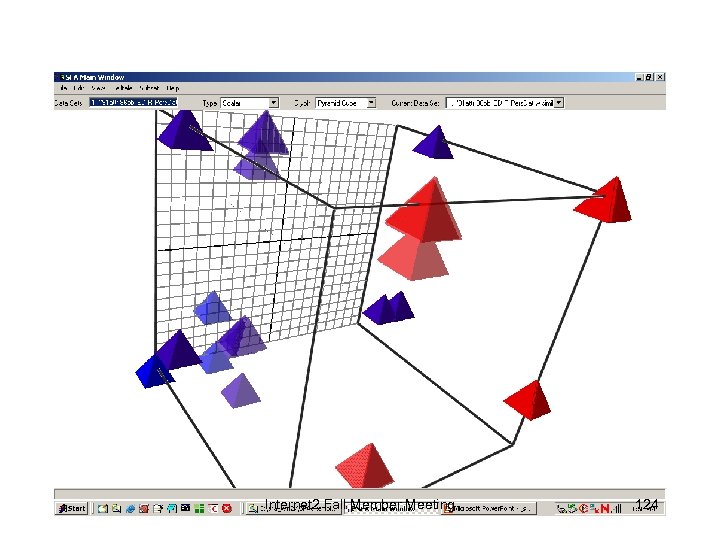
Task: Open the Windows Start menu
Action: tap(72, 508)
